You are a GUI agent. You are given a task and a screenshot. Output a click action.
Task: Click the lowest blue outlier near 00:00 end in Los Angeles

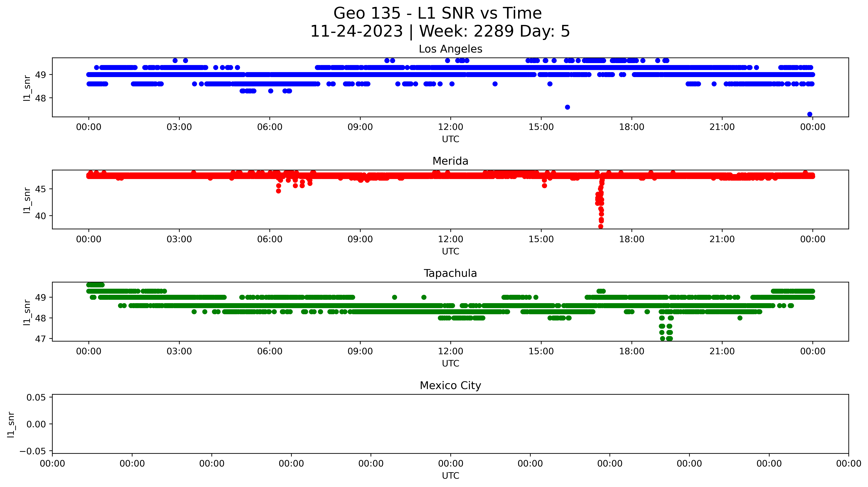pos(810,114)
